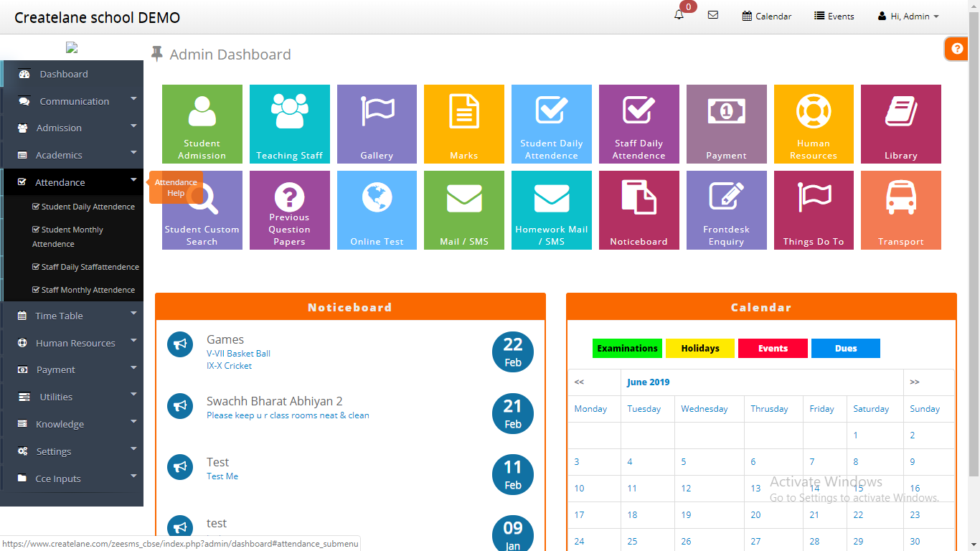980x551 pixels.
Task: Open the Student Admission tile
Action: click(202, 123)
